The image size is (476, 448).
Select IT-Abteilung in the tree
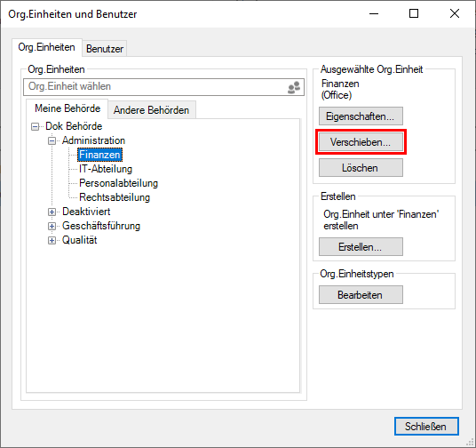coord(106,169)
